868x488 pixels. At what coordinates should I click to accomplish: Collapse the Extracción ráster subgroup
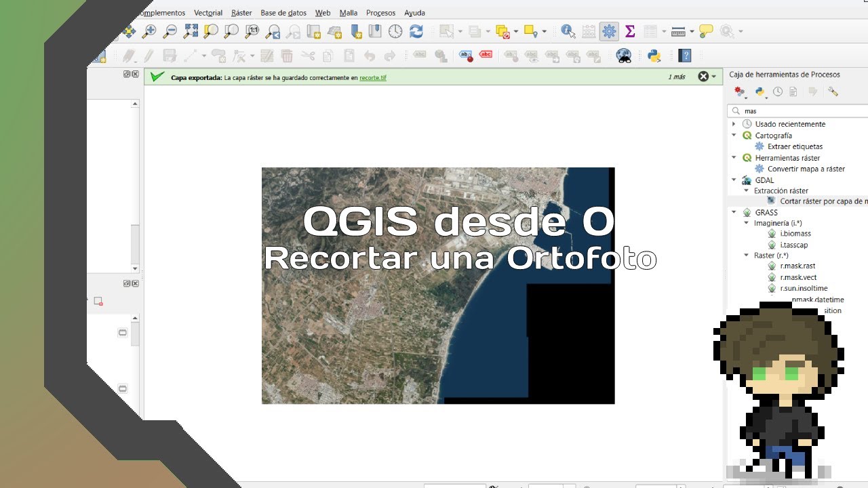click(x=747, y=191)
